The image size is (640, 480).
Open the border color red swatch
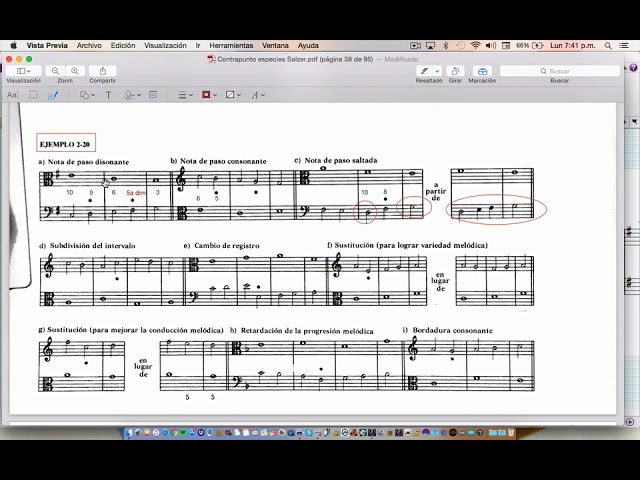point(209,95)
